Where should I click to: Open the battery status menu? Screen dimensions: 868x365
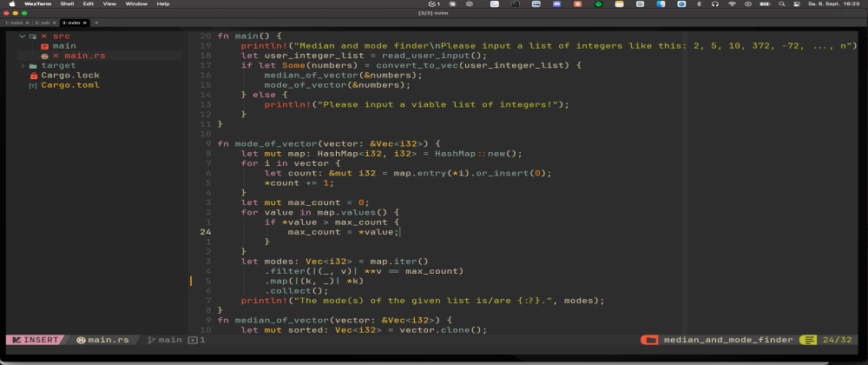click(765, 3)
